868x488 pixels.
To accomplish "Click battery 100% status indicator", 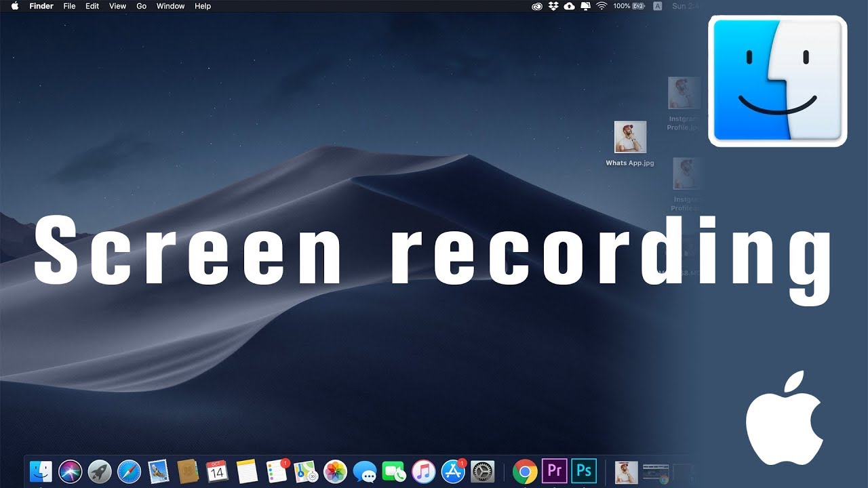I will 629,6.
